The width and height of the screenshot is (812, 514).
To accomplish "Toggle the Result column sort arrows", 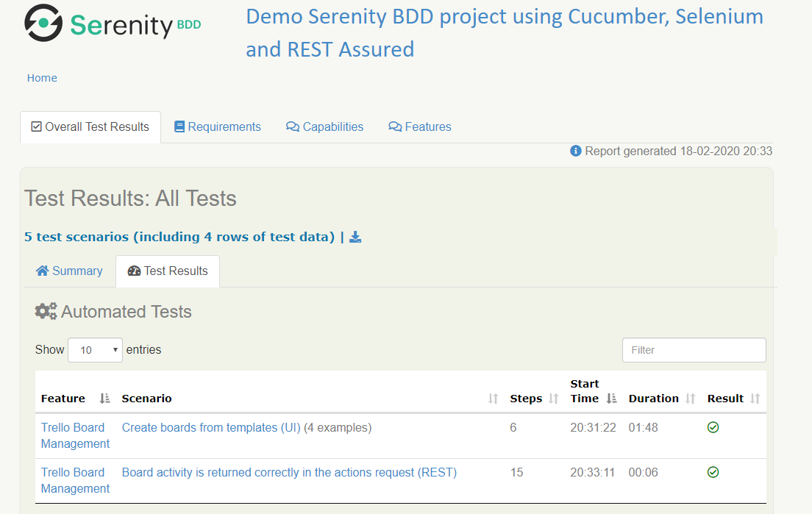I will [756, 398].
